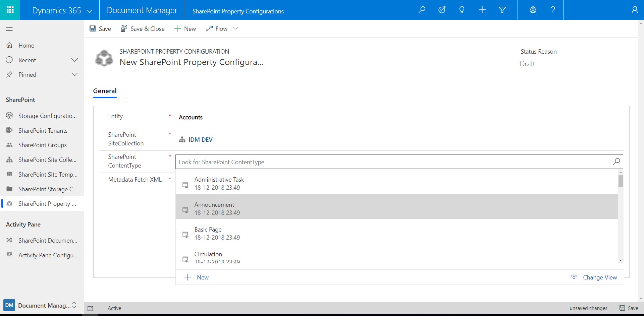Click the Save disk icon in toolbar

[93, 28]
